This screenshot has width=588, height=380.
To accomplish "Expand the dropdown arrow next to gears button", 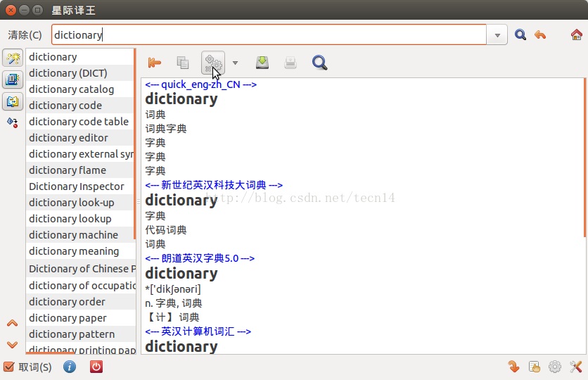I will click(x=235, y=63).
